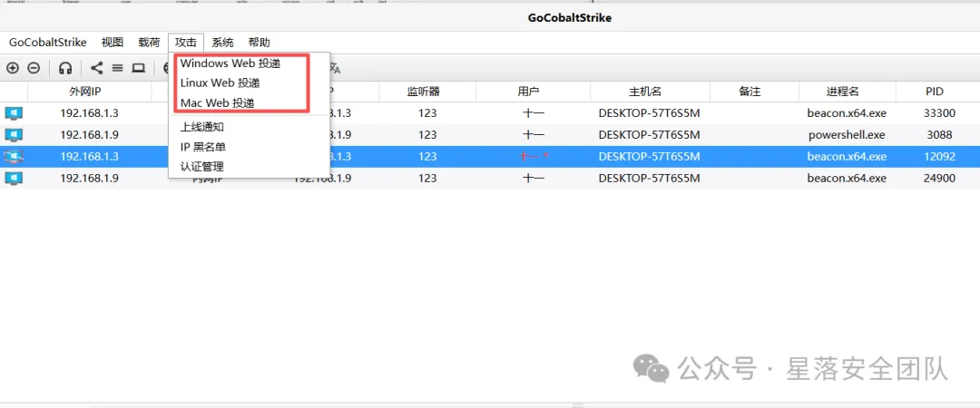Click DESKTOP-57T6S5M in PID 3088 row
The width and height of the screenshot is (980, 408).
click(649, 135)
